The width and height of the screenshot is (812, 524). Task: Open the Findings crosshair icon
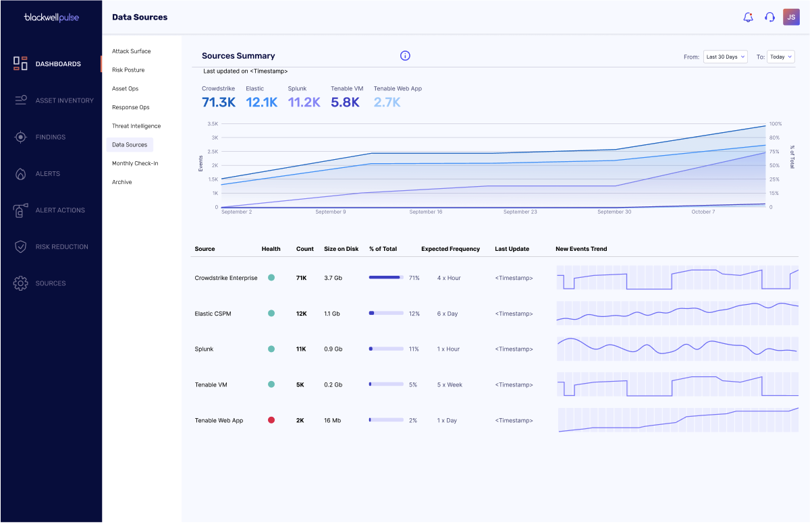click(x=21, y=137)
